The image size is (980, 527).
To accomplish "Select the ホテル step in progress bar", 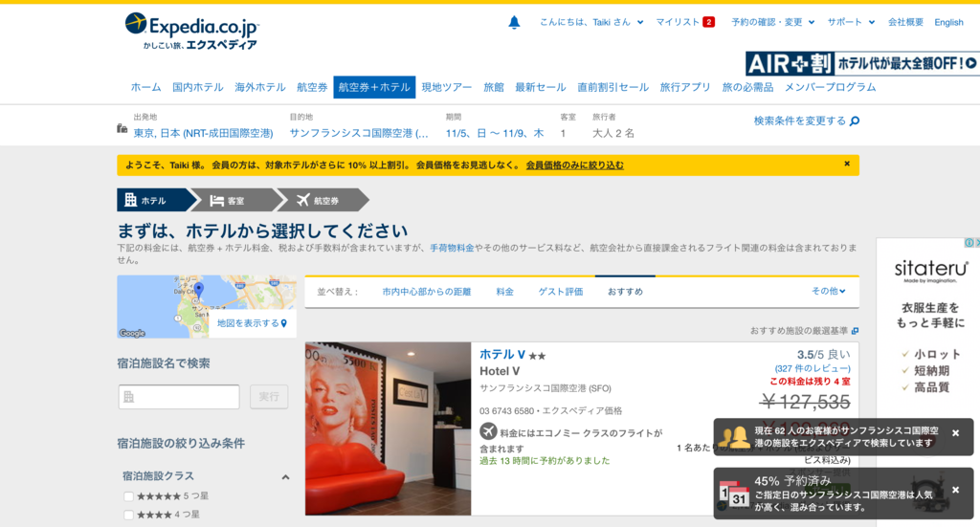I will [x=154, y=200].
